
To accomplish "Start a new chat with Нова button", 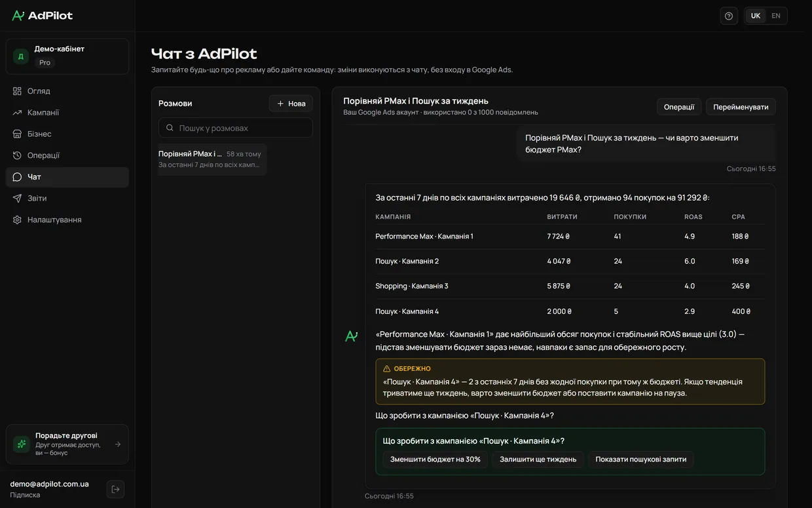I will tap(291, 104).
